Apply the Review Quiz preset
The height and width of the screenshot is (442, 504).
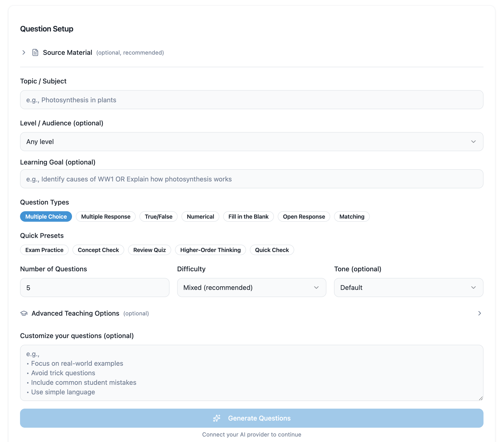(x=149, y=250)
